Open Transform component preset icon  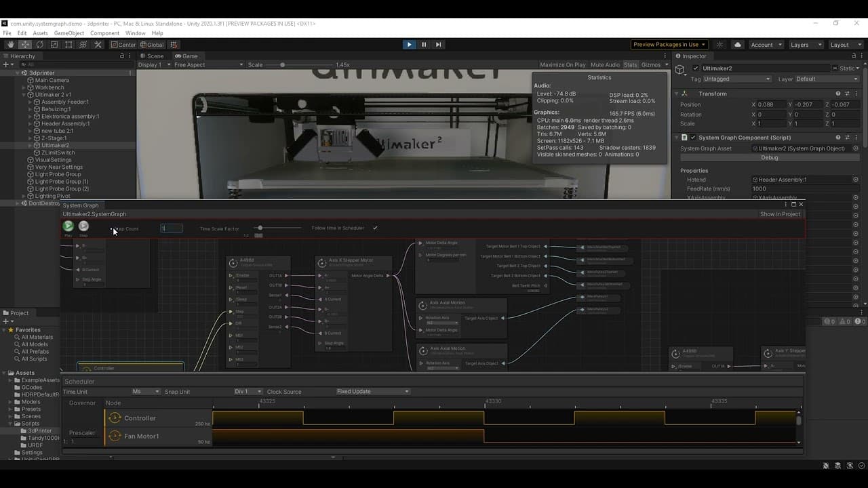847,94
